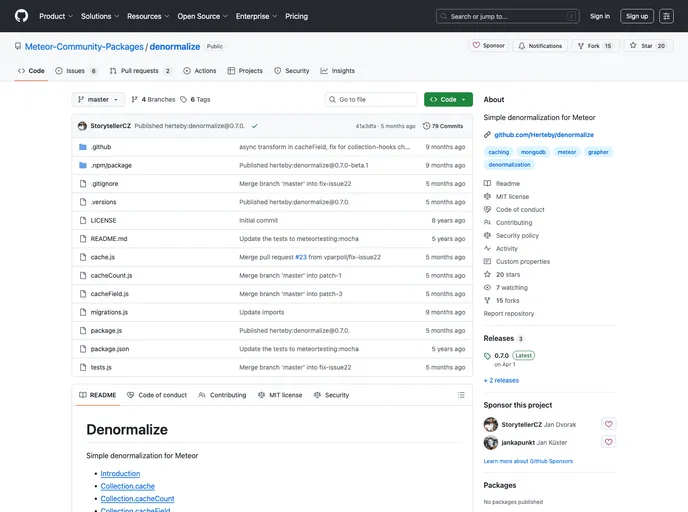The height and width of the screenshot is (512, 688).
Task: Open the Insights tab
Action: click(337, 71)
